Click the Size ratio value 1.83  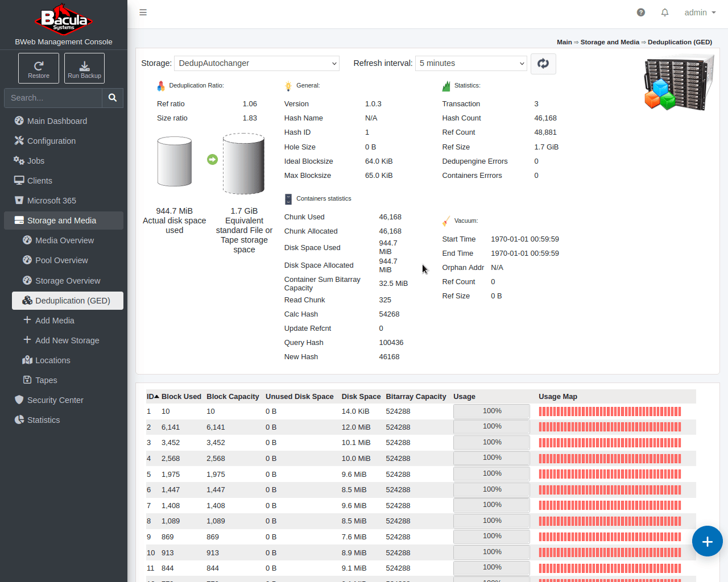tap(250, 118)
